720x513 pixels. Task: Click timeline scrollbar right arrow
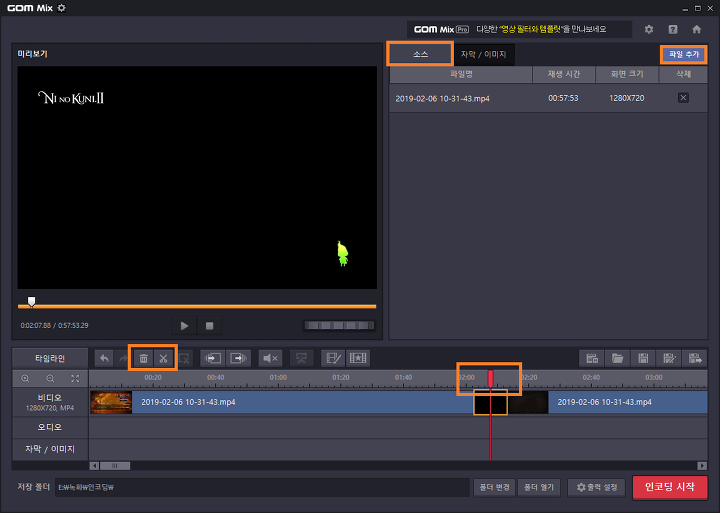[x=702, y=466]
